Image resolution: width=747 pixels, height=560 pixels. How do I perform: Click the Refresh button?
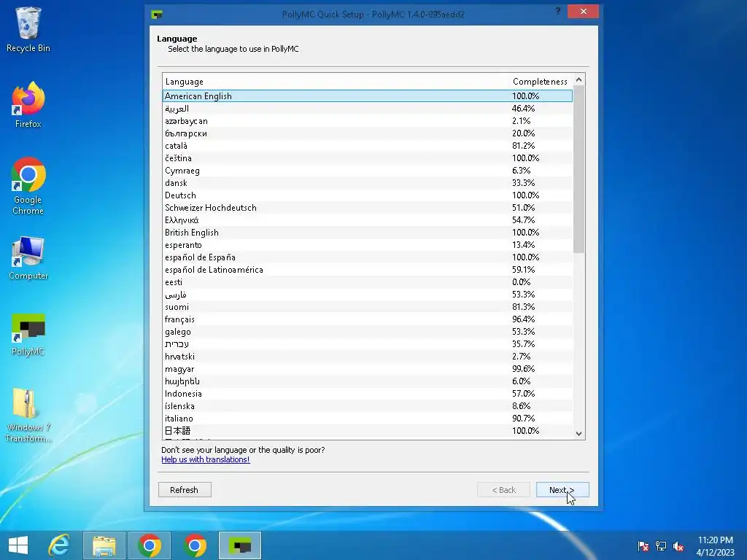point(185,489)
